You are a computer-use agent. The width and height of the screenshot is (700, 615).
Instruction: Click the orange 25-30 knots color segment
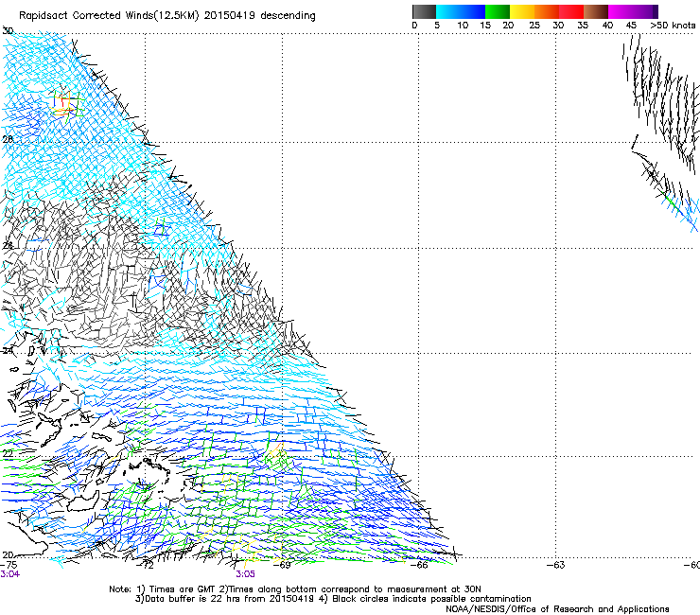(547, 11)
